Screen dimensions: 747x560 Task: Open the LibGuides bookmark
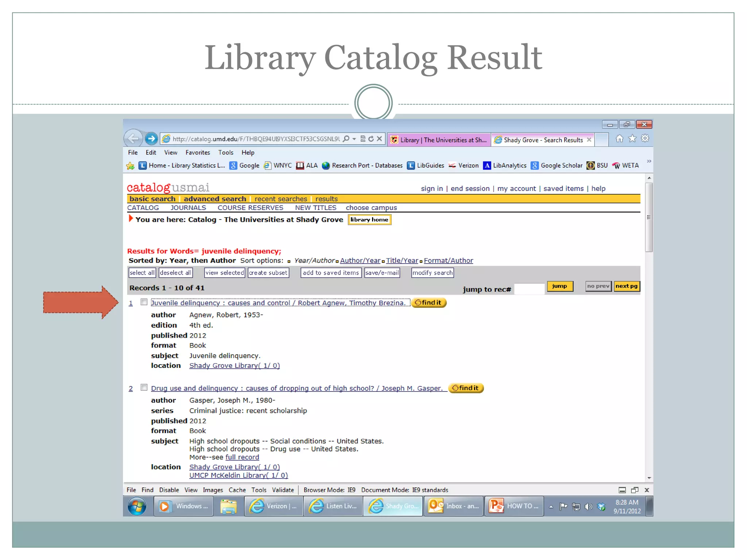point(426,166)
